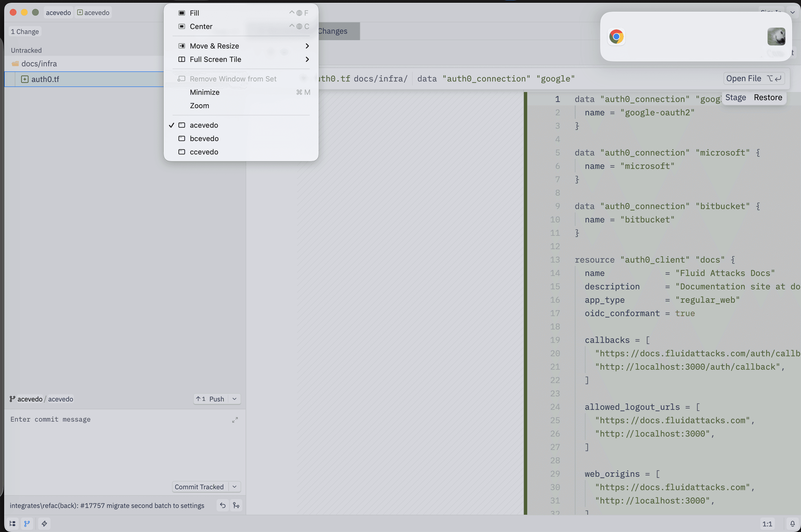The width and height of the screenshot is (801, 532).
Task: Select the ccevedo window entry
Action: click(x=204, y=152)
